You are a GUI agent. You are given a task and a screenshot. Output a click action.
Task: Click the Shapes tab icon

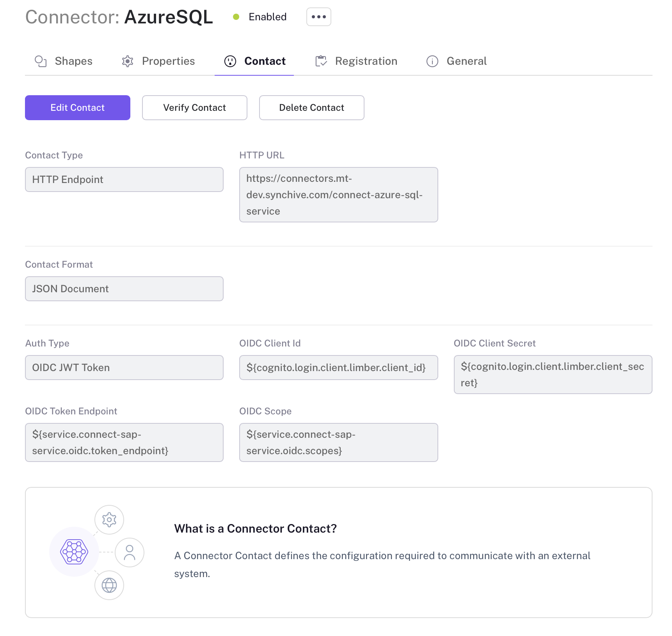coord(41,61)
